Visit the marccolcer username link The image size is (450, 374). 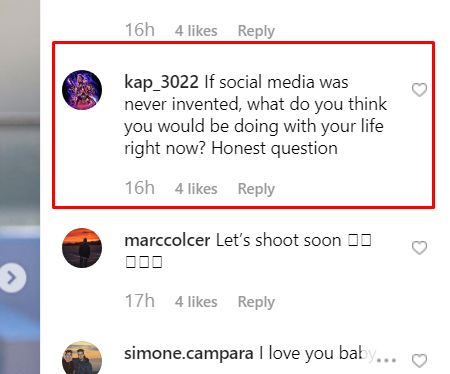[x=167, y=240]
